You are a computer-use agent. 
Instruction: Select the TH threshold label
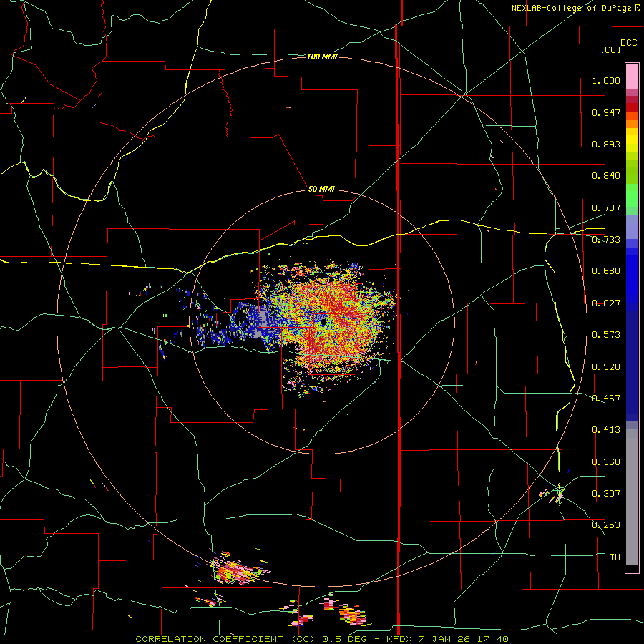click(x=615, y=557)
